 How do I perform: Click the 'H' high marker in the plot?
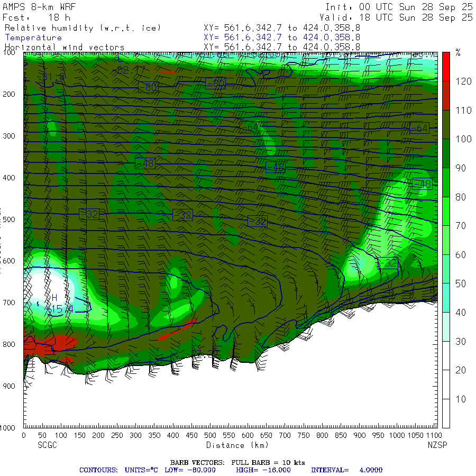[x=54, y=298]
